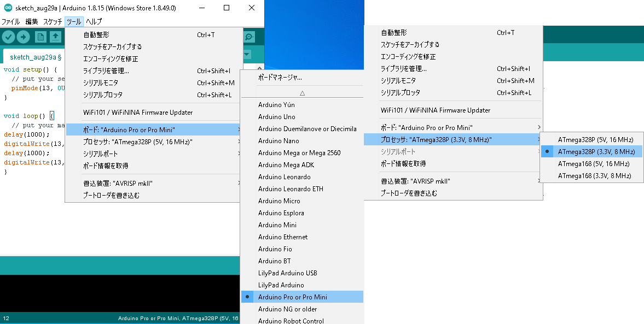Choose plain Arduino Leonardo (not ETH)
This screenshot has height=324, width=644.
(302, 177)
